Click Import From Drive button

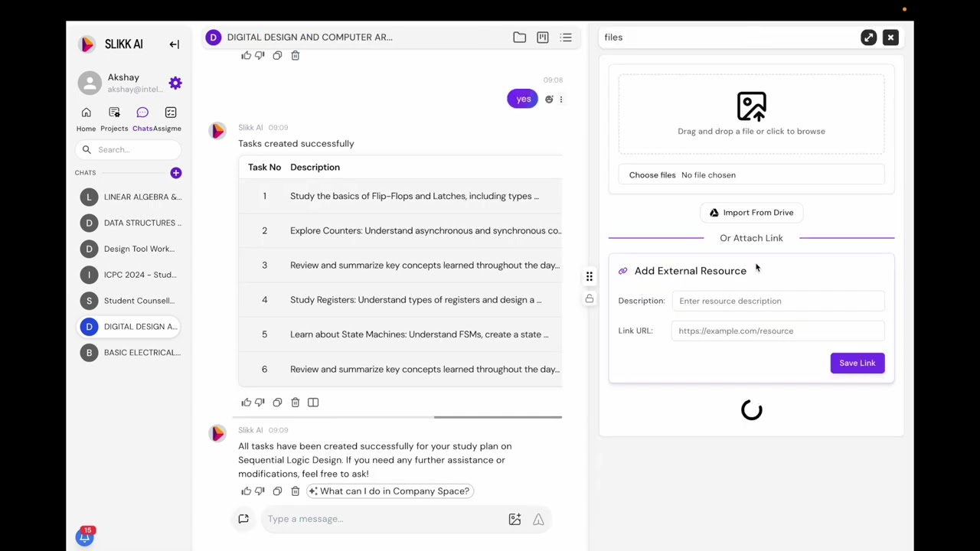751,213
